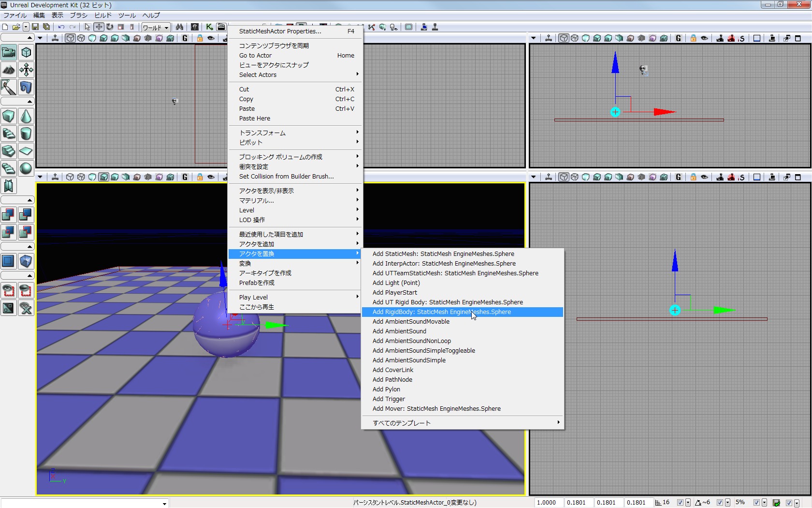Open Kismet editor from toolbar
This screenshot has height=508, width=812.
tap(209, 27)
